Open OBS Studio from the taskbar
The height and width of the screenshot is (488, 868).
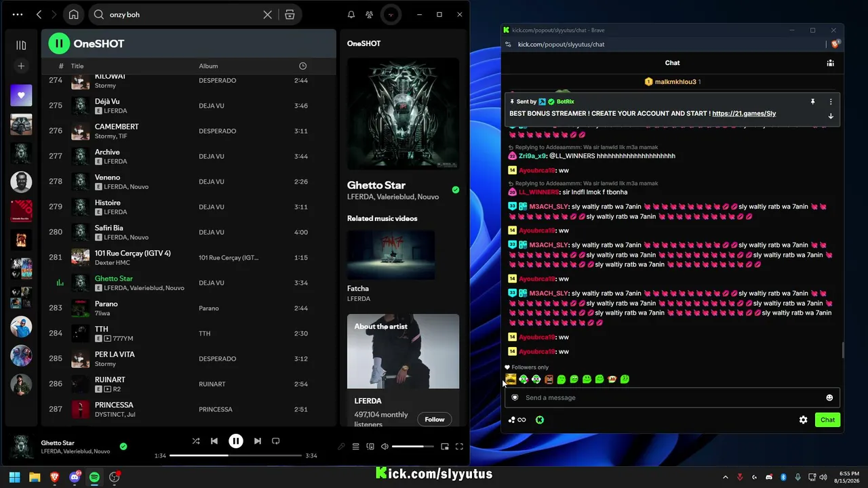[x=115, y=477]
